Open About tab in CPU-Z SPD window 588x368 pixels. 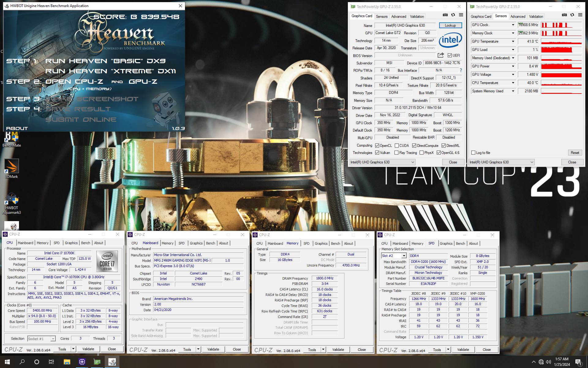pyautogui.click(x=473, y=243)
